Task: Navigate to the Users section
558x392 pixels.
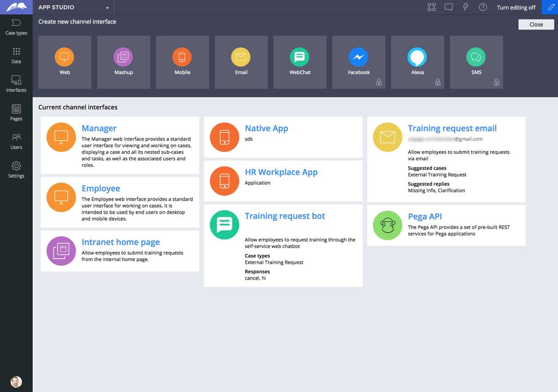Action: click(x=16, y=140)
